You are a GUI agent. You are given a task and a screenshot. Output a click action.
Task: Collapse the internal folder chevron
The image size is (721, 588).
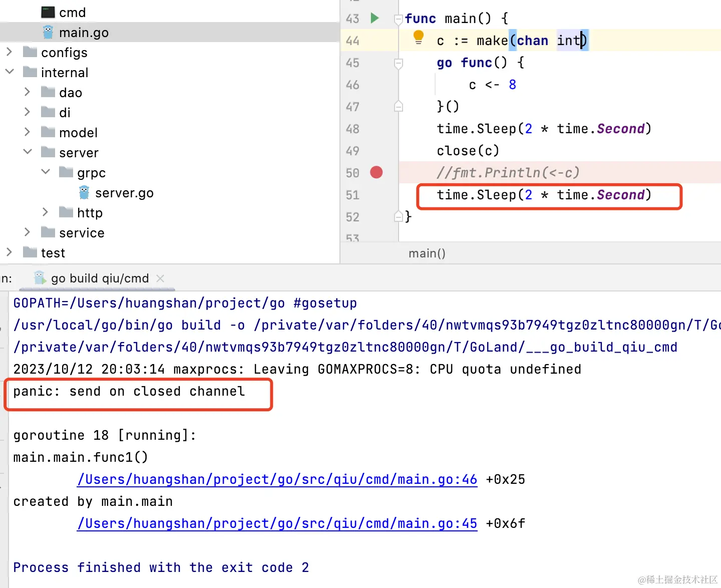[x=10, y=72]
